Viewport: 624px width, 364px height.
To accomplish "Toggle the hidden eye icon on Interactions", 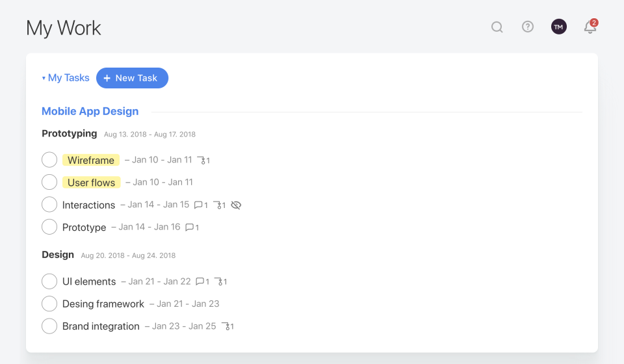I will [x=236, y=205].
